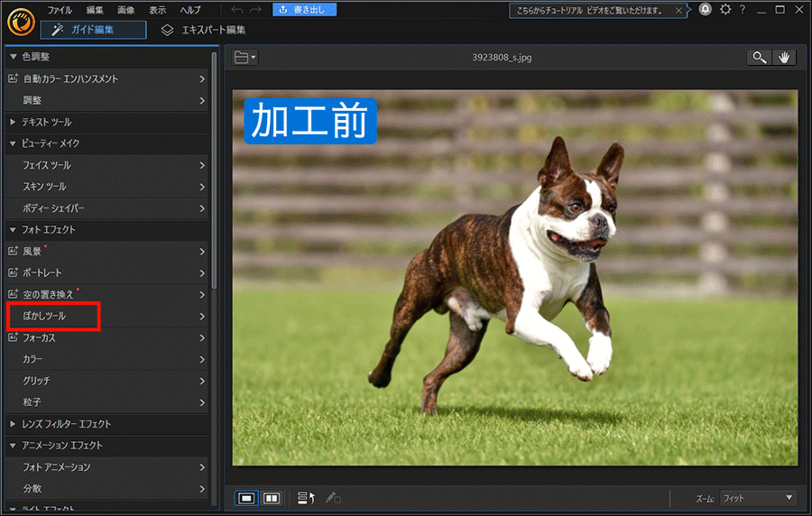Open the folder icon dropdown

click(x=245, y=58)
